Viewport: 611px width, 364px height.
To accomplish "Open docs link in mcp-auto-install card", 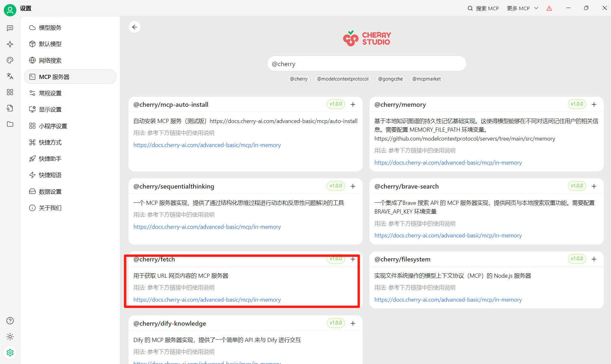I will [207, 145].
